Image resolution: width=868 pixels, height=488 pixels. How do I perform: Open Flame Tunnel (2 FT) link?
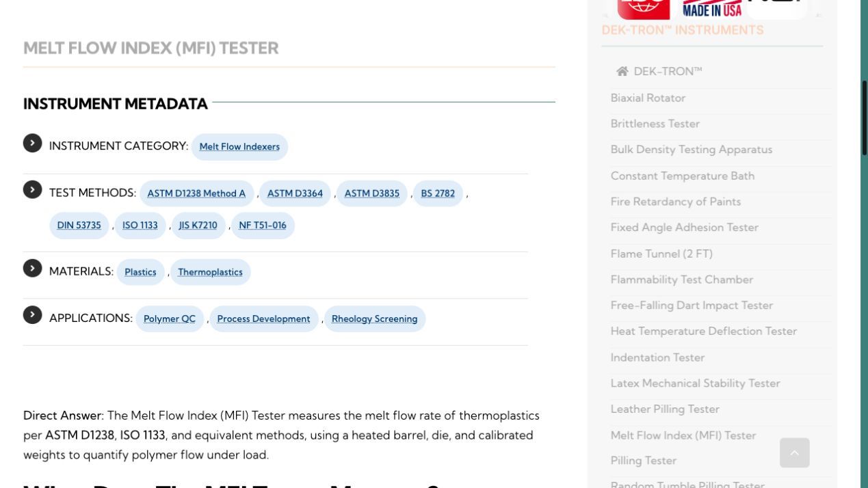click(x=661, y=254)
